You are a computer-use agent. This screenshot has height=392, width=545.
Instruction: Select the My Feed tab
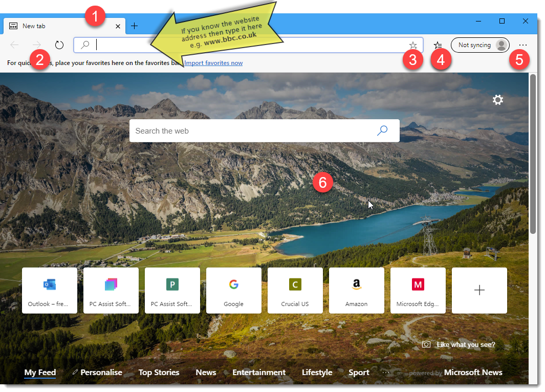click(x=40, y=373)
